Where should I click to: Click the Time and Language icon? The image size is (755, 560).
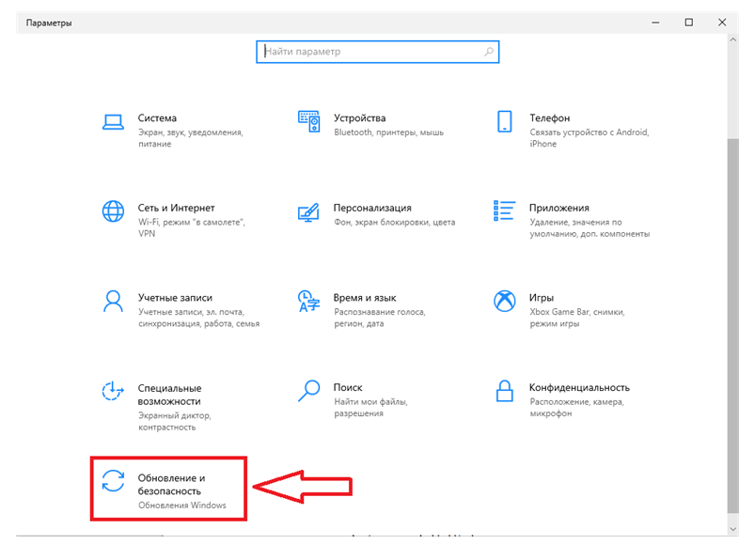tap(309, 301)
